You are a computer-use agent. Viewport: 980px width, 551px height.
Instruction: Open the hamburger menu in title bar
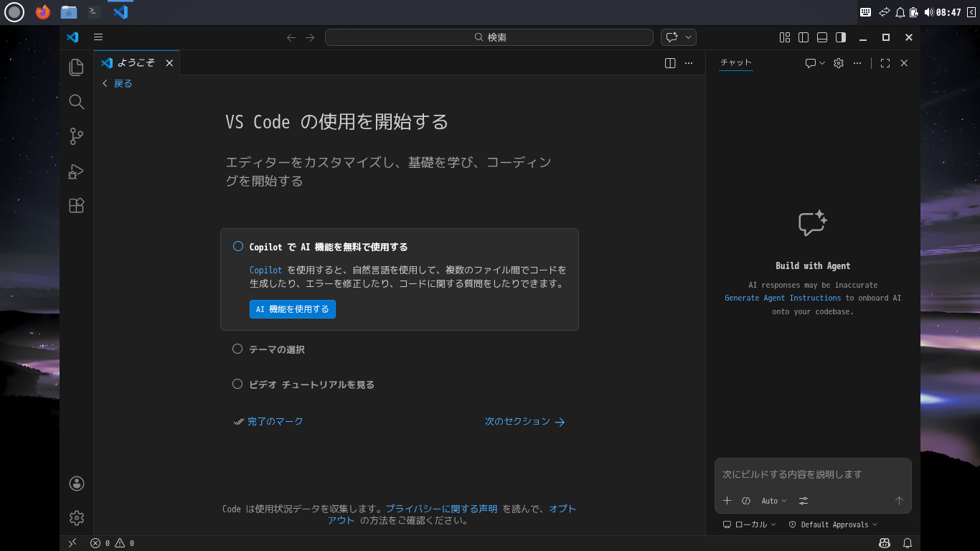coord(98,37)
